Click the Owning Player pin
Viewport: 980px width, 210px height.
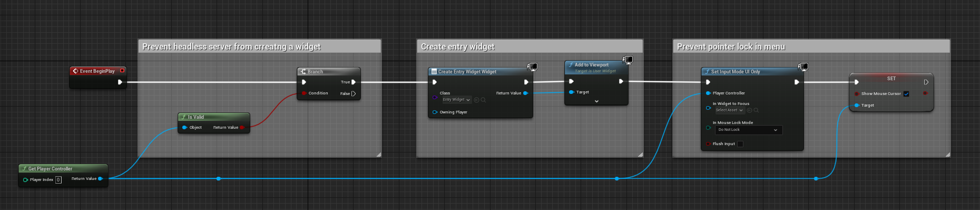click(435, 112)
